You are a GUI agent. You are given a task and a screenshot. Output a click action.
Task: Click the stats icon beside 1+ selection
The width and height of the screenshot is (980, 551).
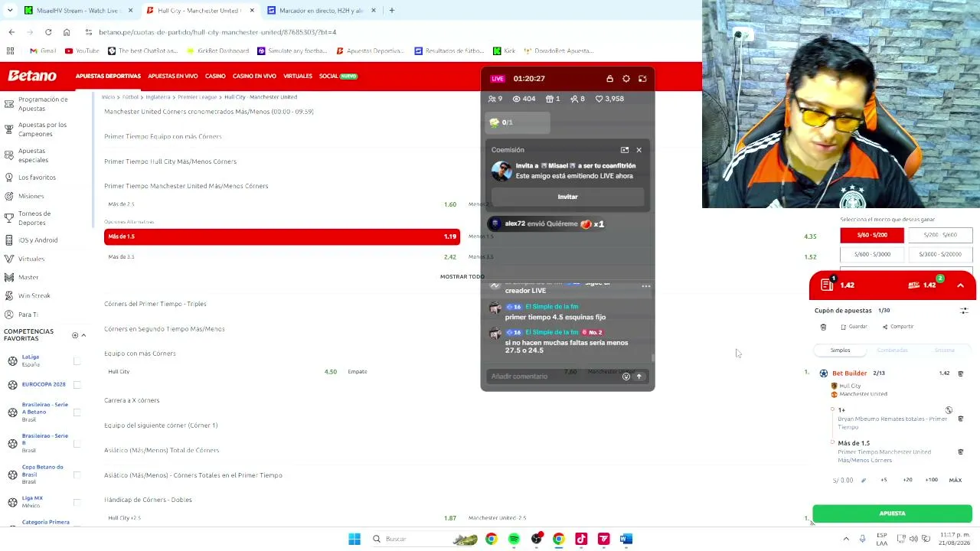click(949, 410)
